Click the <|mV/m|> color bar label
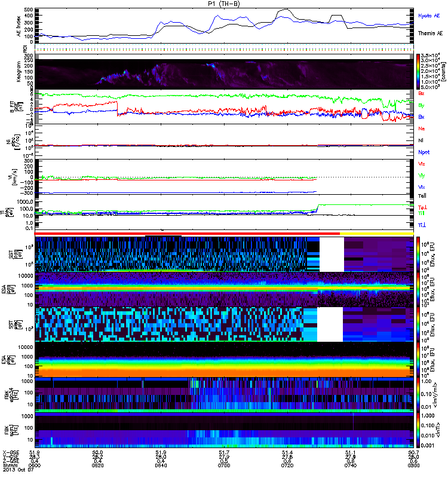 [437, 395]
